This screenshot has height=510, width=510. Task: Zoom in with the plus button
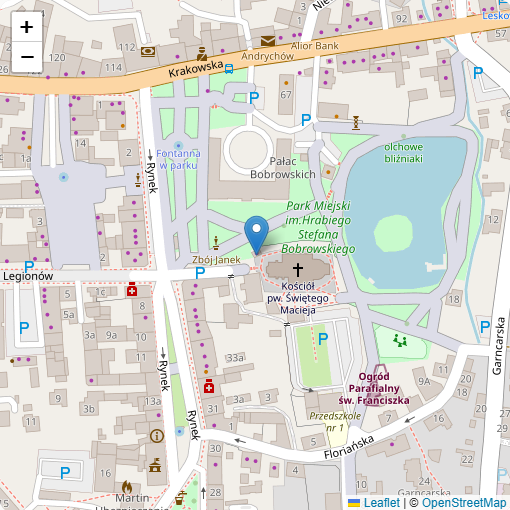click(x=27, y=27)
